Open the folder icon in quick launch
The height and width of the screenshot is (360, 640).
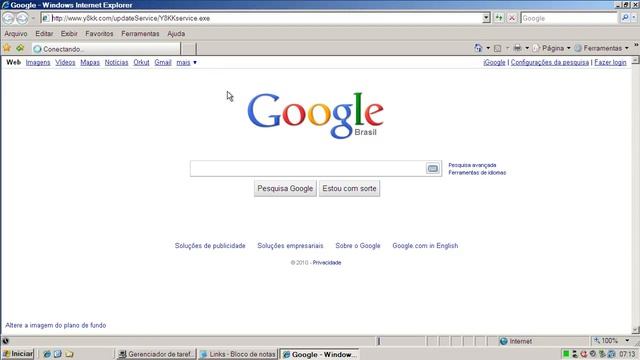(69, 354)
